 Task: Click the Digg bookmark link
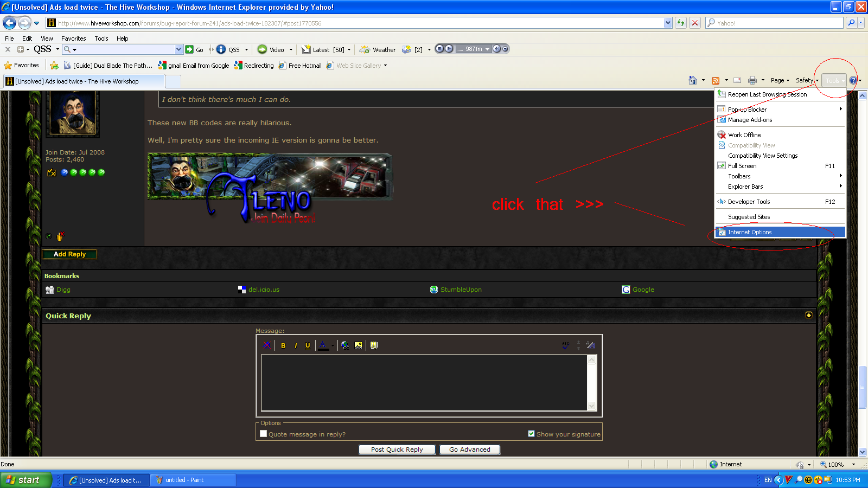tap(63, 290)
